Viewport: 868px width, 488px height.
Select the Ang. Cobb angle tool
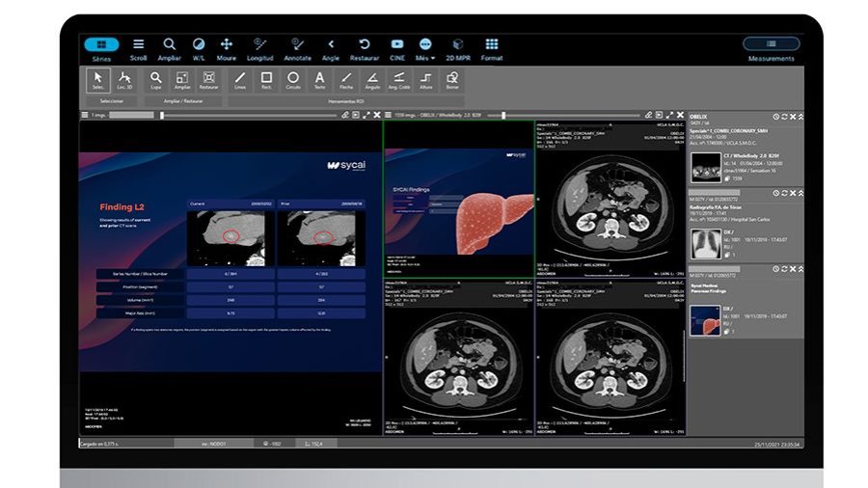[398, 80]
